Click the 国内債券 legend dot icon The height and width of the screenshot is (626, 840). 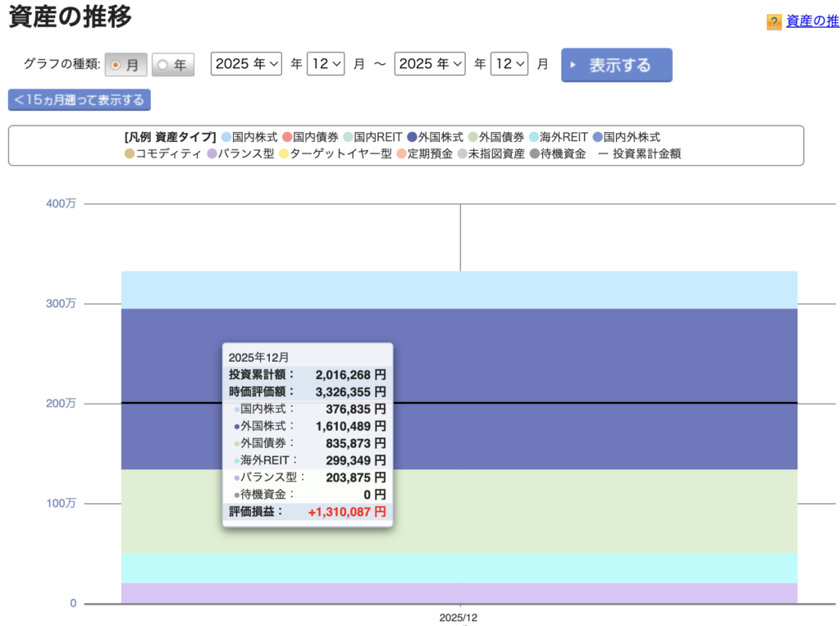[x=287, y=138]
